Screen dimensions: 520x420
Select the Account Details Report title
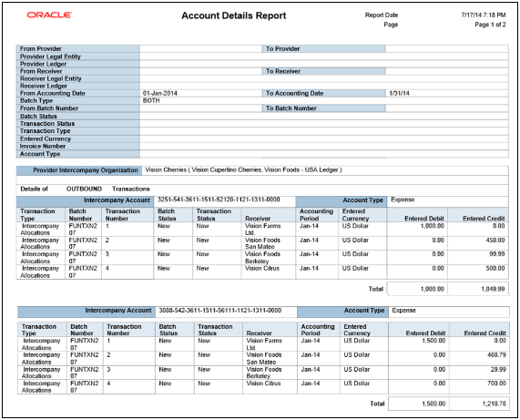(233, 15)
